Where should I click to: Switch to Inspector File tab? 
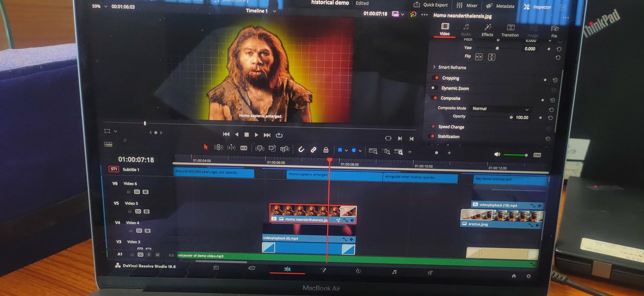(x=554, y=32)
